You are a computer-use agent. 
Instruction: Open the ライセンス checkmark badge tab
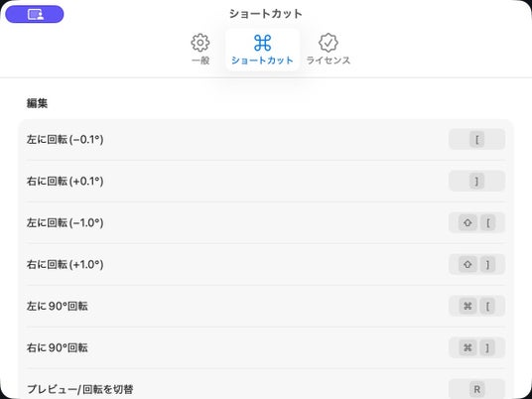click(329, 50)
